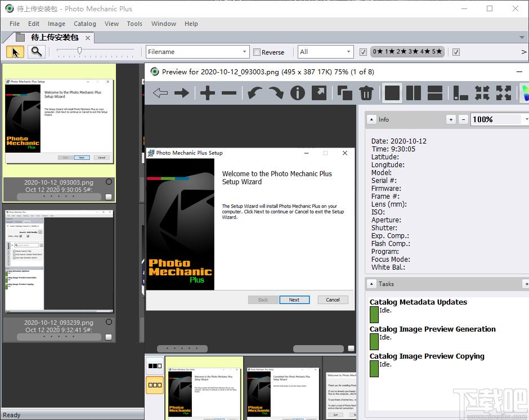Click the Info panel minus button

464,119
